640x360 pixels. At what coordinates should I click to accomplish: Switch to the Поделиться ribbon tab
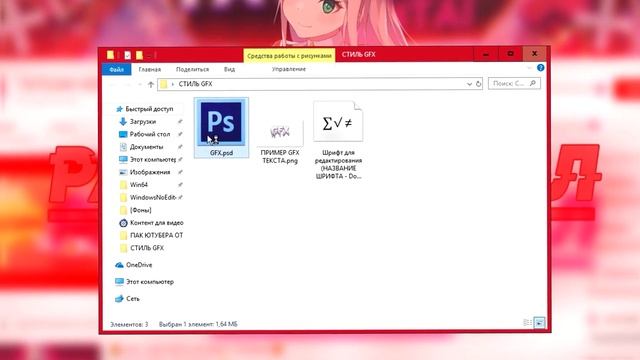(192, 69)
